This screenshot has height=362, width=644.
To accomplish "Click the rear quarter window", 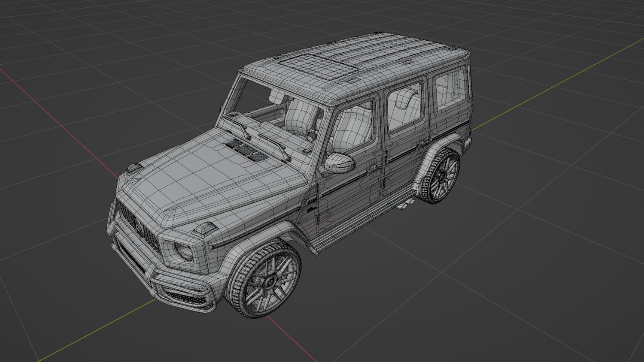I will pyautogui.click(x=450, y=89).
